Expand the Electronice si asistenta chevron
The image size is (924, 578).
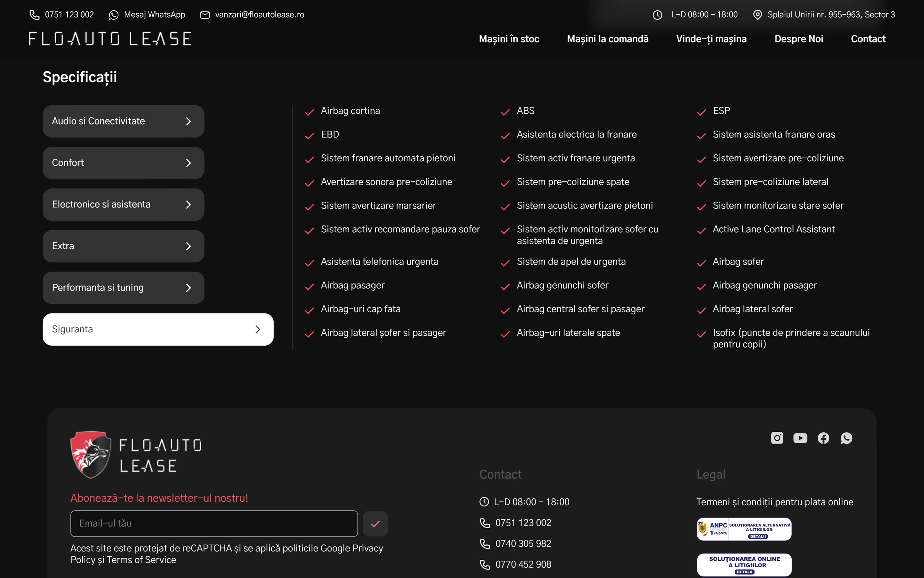(x=188, y=205)
